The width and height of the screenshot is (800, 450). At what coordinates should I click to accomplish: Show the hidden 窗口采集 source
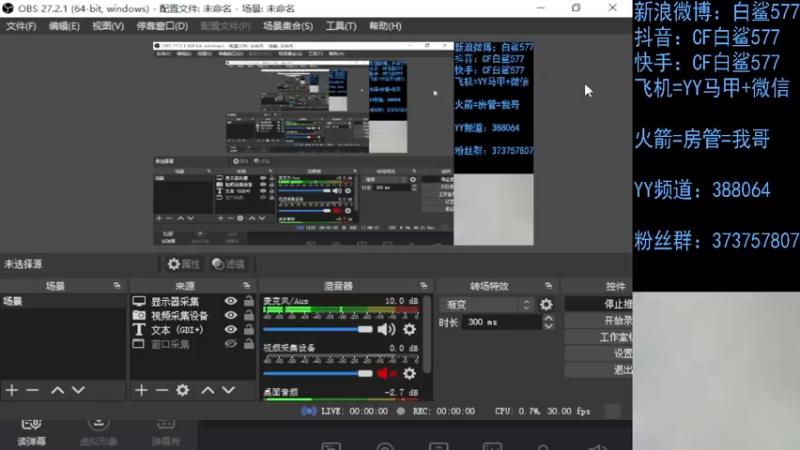[x=231, y=344]
